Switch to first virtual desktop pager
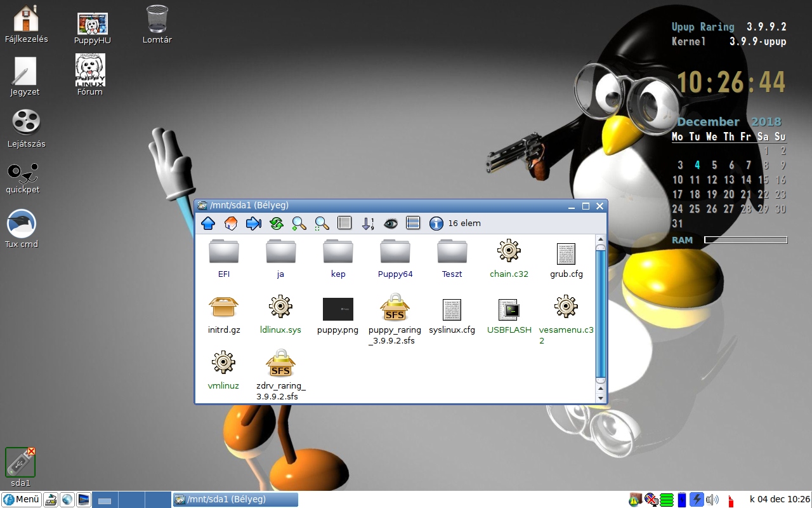This screenshot has width=812, height=508. pos(105,500)
